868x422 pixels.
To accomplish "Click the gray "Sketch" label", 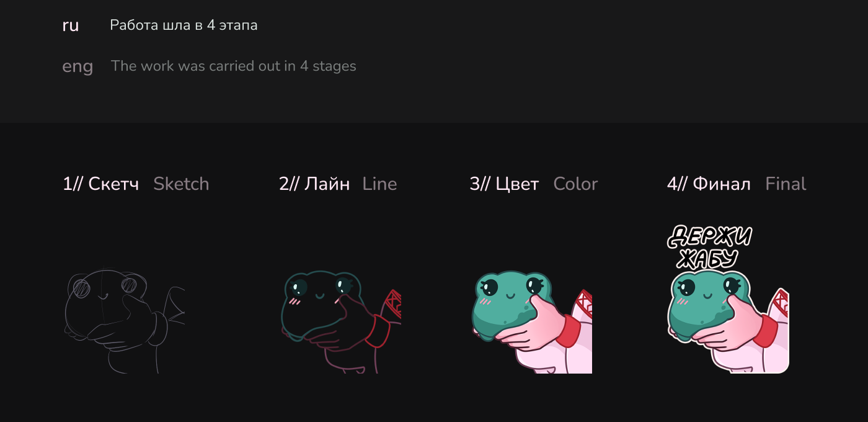I will click(x=181, y=184).
